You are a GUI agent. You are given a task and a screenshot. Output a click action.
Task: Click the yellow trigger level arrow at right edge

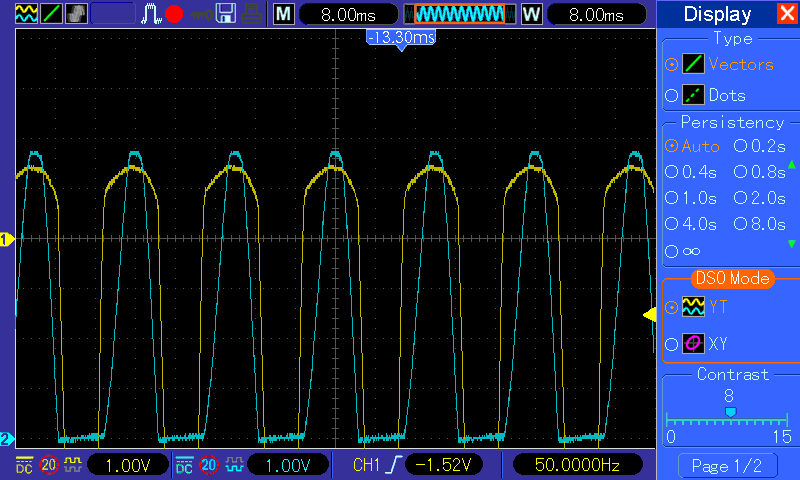649,314
